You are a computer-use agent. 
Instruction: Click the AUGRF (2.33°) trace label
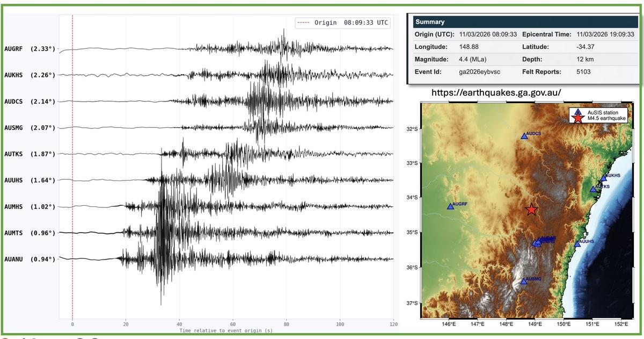(x=30, y=49)
